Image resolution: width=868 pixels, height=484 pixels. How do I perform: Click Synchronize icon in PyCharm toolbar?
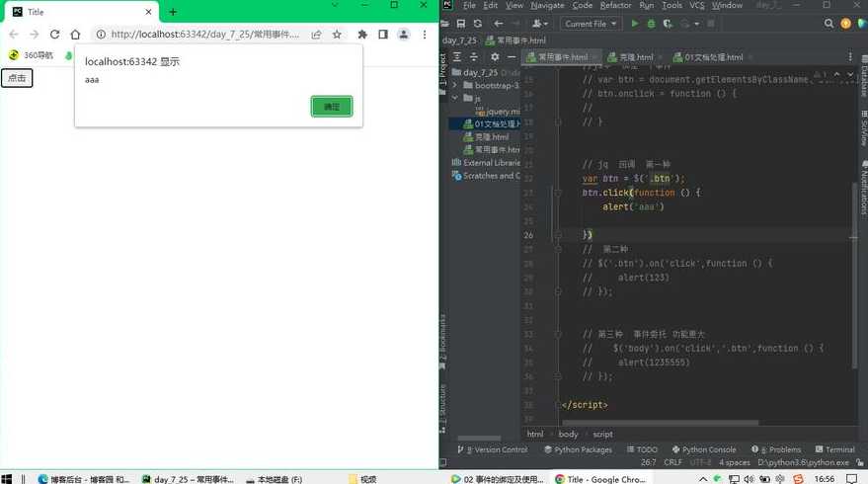point(477,24)
